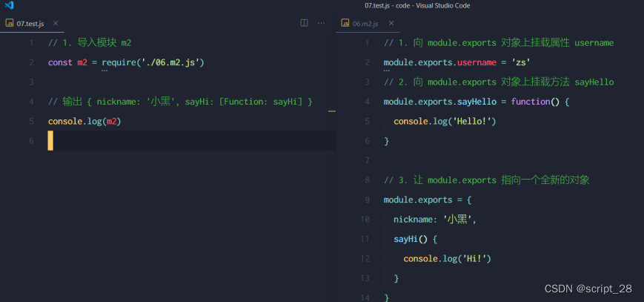The width and height of the screenshot is (644, 302).
Task: Click the require('./06.m2.js') call
Action: pos(153,62)
